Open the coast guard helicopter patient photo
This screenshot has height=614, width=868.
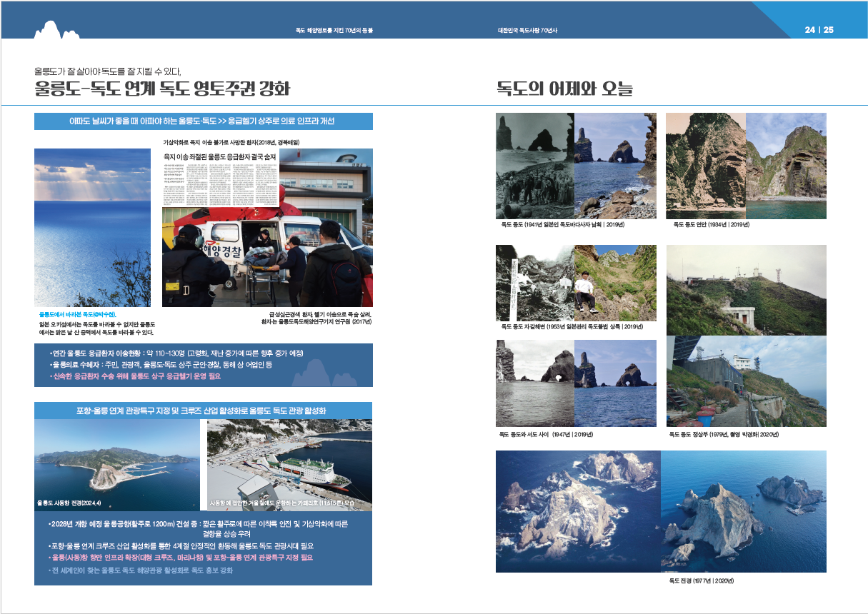(x=267, y=257)
